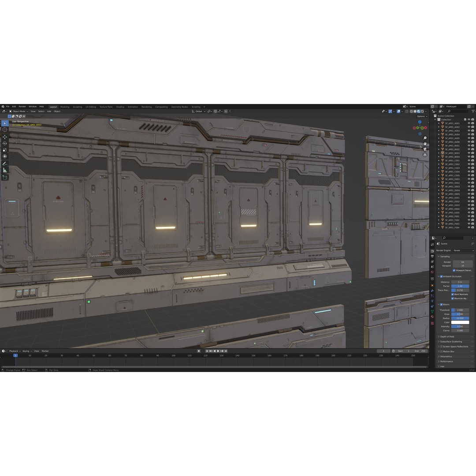Viewport: 476px width, 476px height.
Task: Select the Cursor tool
Action: [x=4, y=130]
